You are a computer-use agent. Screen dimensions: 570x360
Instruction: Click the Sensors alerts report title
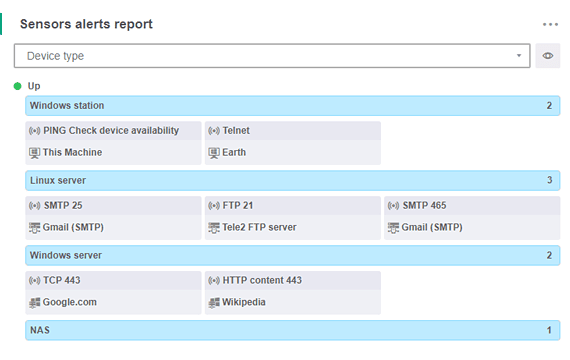tap(86, 24)
